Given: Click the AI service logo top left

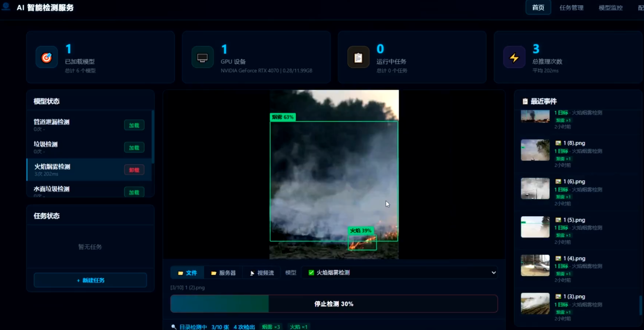Looking at the screenshot, I should [6, 7].
